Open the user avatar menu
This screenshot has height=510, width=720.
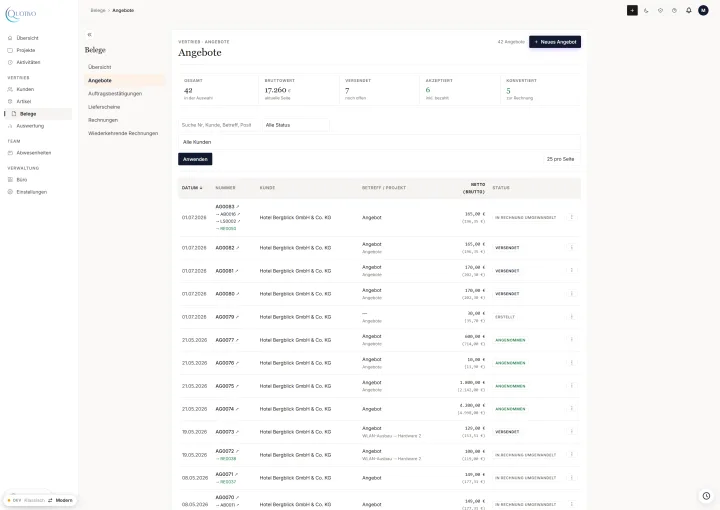tap(703, 11)
